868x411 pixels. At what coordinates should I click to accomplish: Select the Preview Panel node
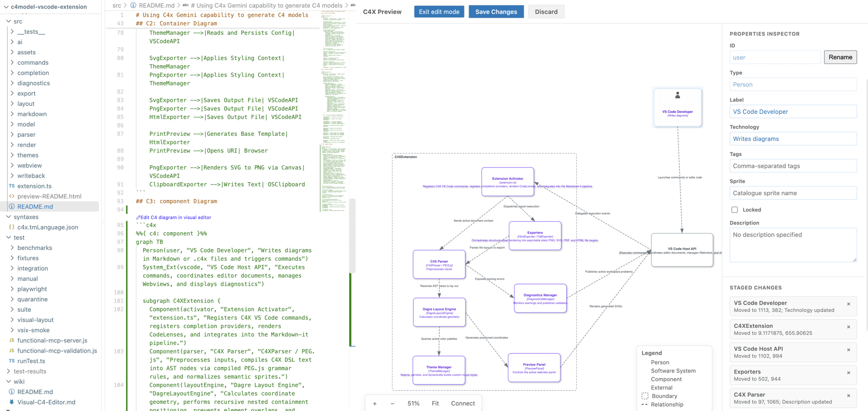click(534, 368)
